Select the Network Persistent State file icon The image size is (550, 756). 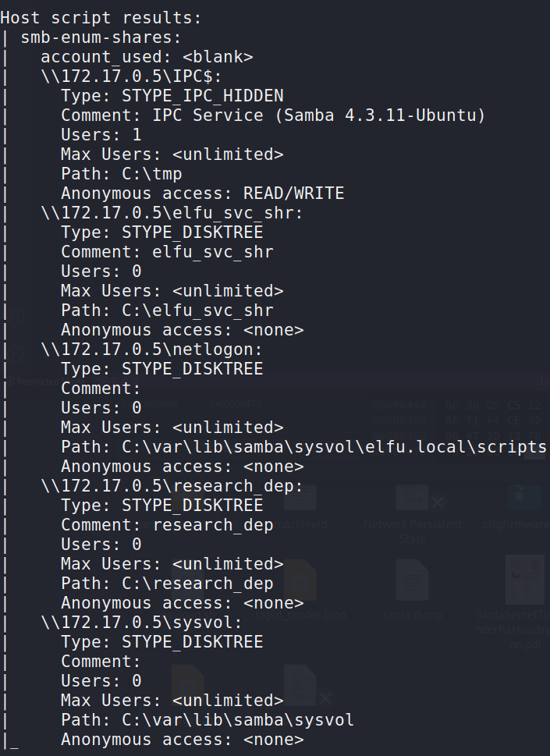[x=413, y=497]
